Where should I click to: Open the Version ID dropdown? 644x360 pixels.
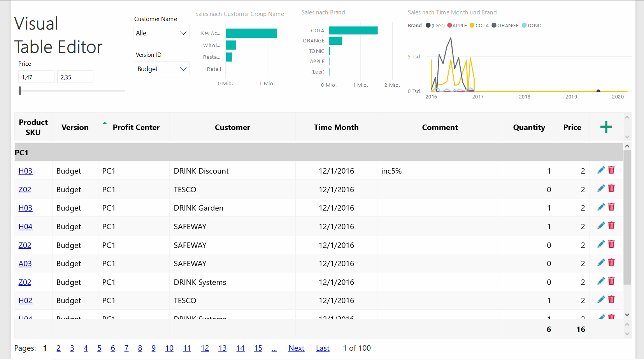(x=162, y=69)
